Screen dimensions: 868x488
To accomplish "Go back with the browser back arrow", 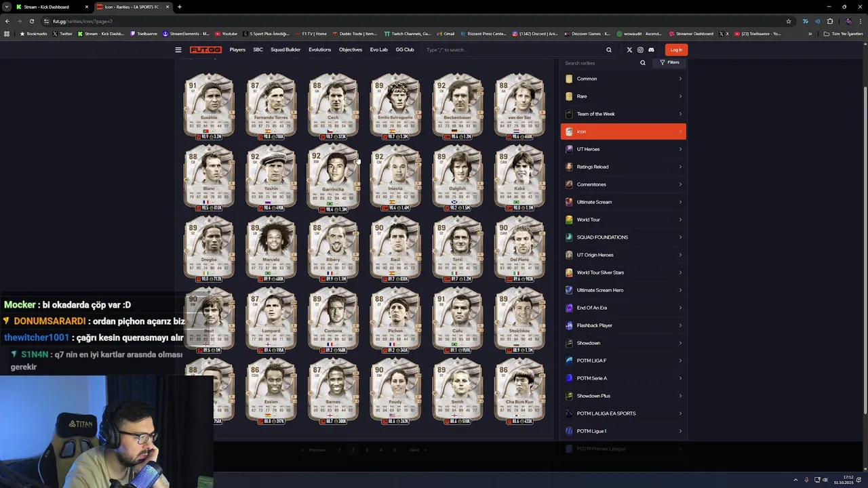I will click(7, 21).
